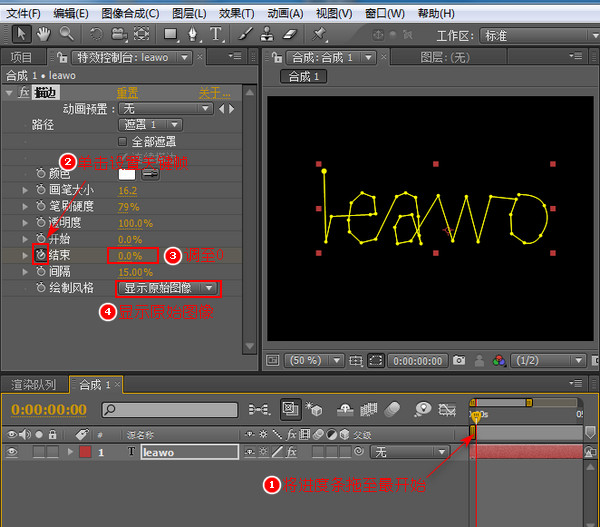Click the white 颜色 color swatch
Image resolution: width=600 pixels, height=527 pixels.
click(x=127, y=175)
